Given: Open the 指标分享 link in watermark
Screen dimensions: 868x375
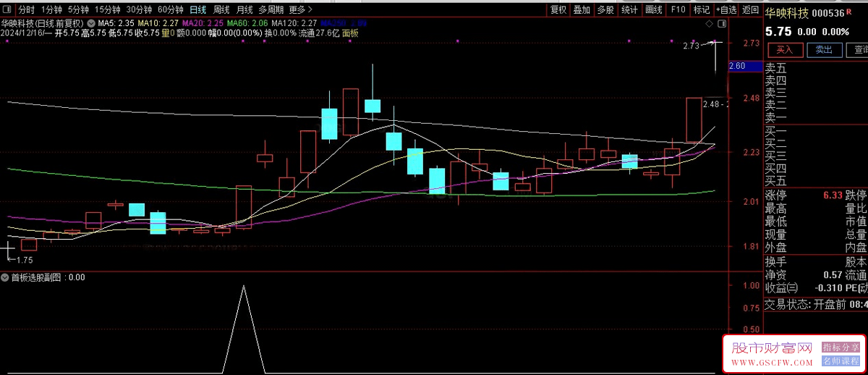Looking at the screenshot, I should click(x=841, y=348).
